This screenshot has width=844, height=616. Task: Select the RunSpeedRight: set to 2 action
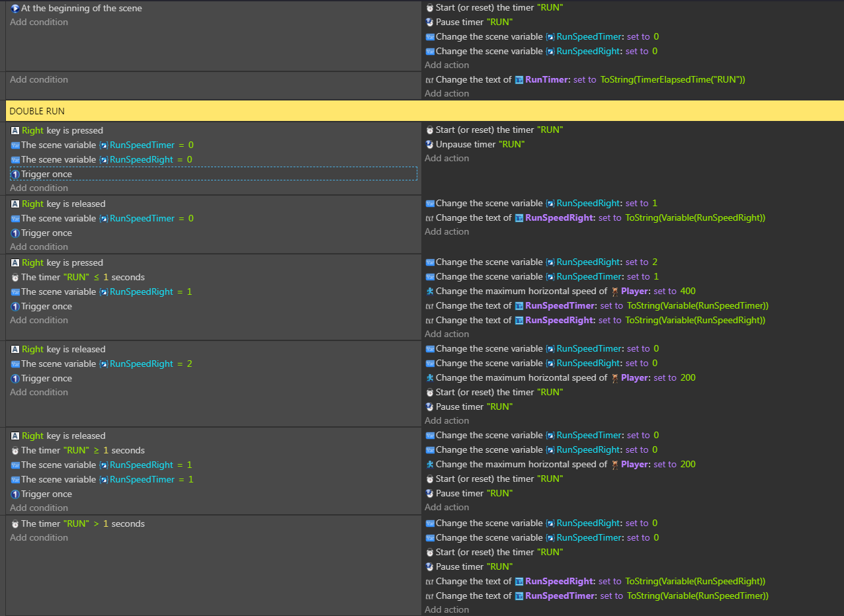pos(546,262)
